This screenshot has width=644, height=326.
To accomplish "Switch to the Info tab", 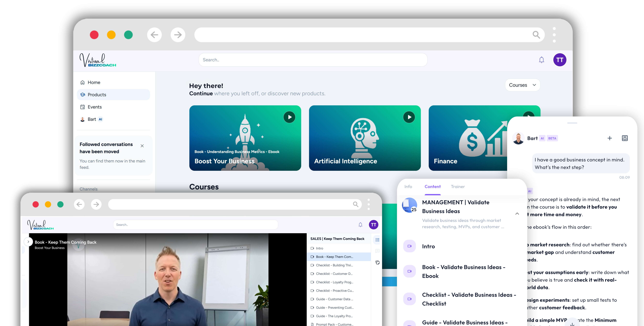I will (408, 187).
